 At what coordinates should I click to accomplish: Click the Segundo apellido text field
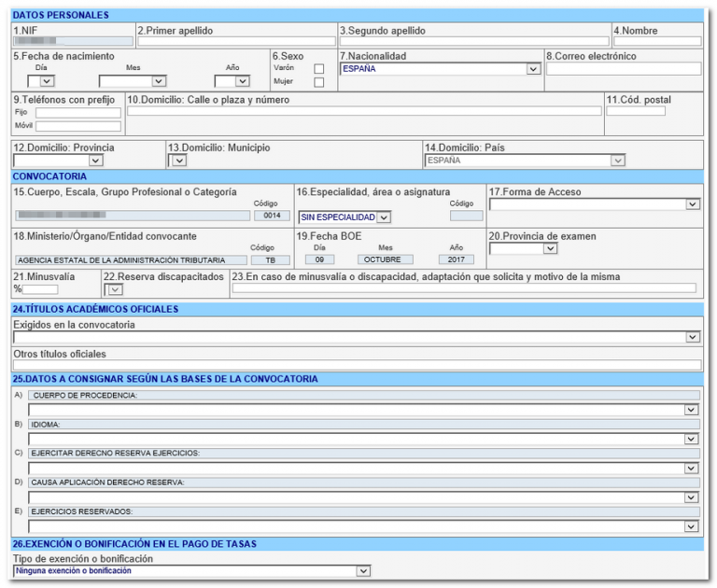click(x=473, y=42)
